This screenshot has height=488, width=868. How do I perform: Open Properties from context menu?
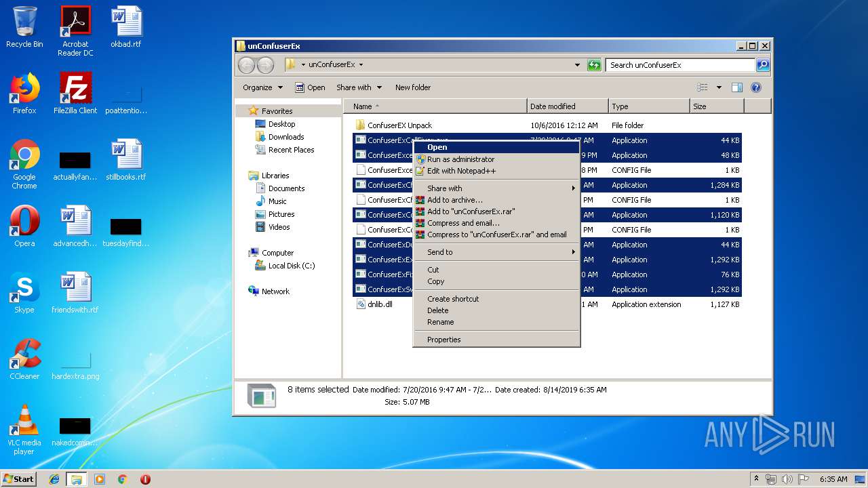[496, 340]
